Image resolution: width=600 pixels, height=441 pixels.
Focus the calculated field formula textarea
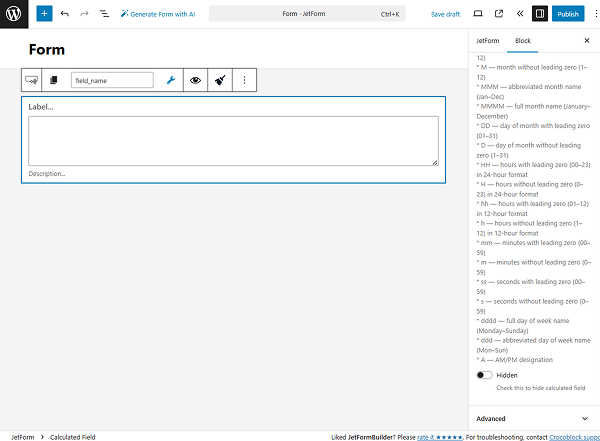[x=233, y=141]
